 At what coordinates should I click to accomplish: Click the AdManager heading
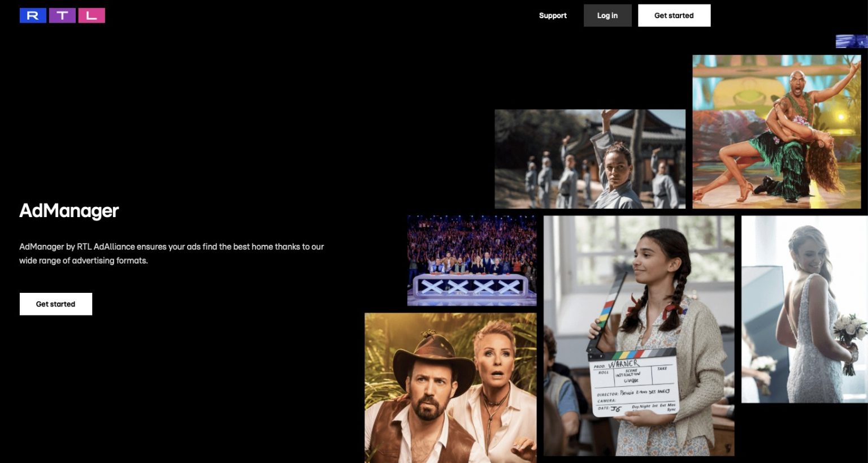tap(69, 210)
